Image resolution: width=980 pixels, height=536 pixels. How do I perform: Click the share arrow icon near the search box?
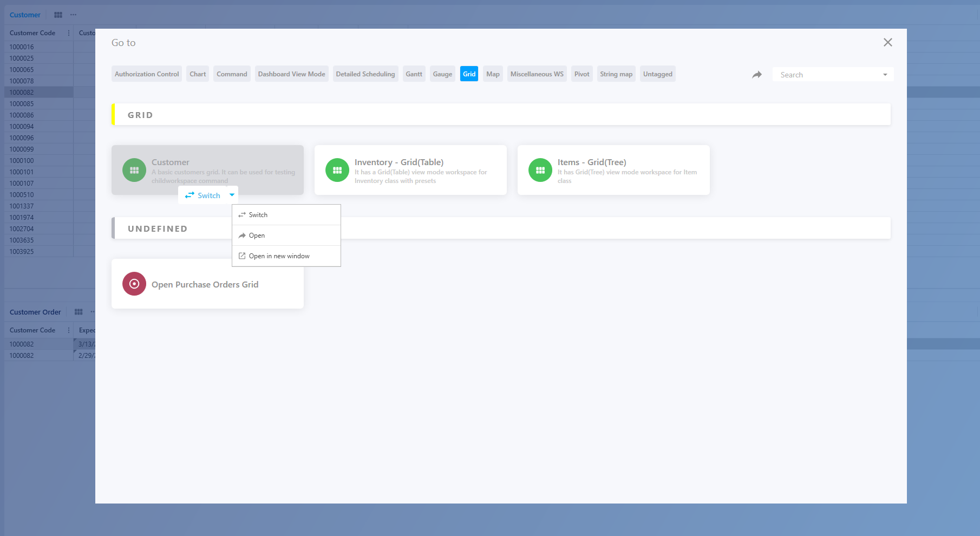[x=757, y=75]
